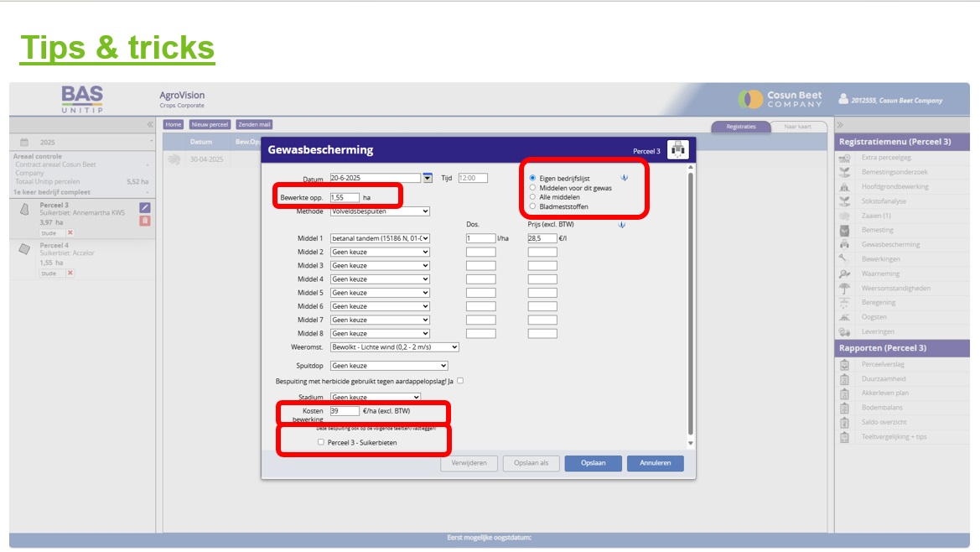Click the info icon beside Eigen bedrijfslijst
Screen dimensions: 980x552
coord(623,178)
